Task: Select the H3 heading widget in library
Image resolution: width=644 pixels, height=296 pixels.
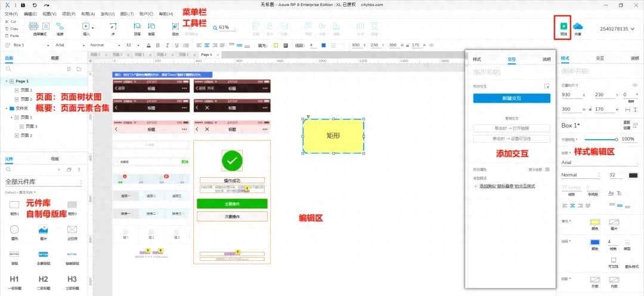Action: pyautogui.click(x=72, y=282)
